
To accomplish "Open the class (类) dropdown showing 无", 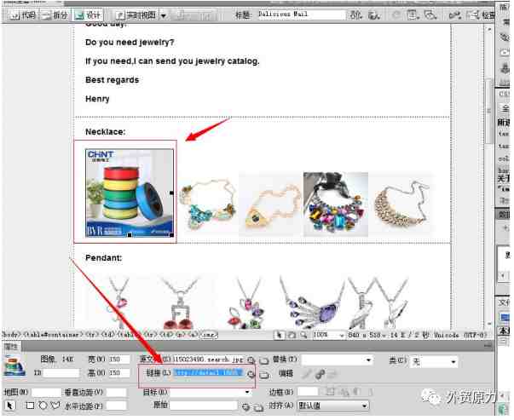I will pos(434,362).
